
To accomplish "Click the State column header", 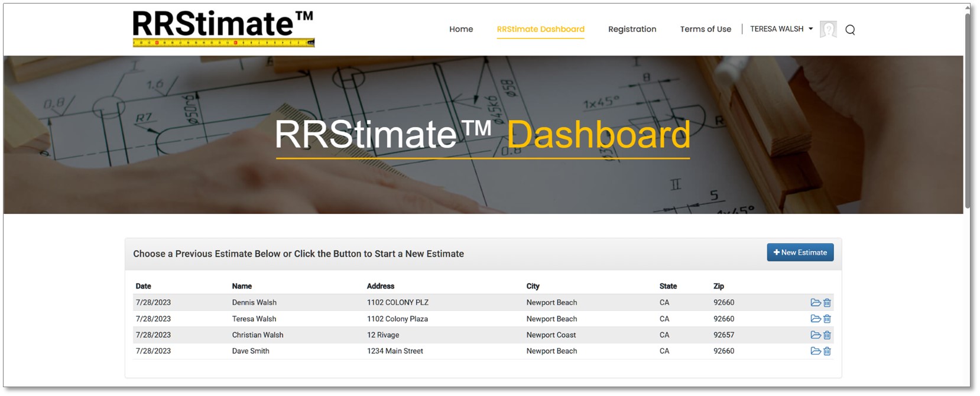I will click(x=668, y=286).
